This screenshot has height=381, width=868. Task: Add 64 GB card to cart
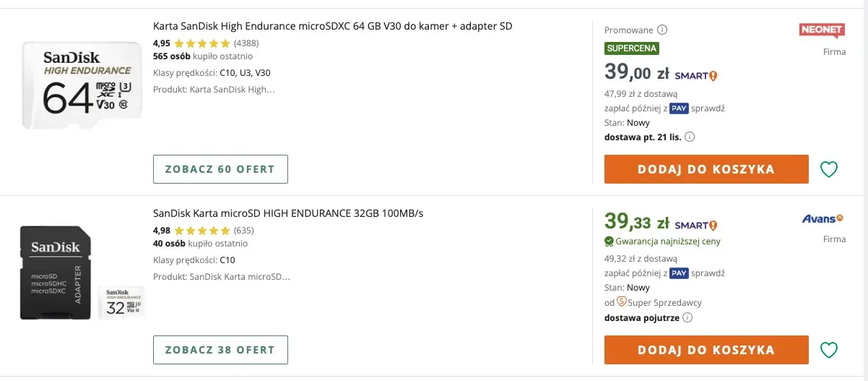(706, 169)
